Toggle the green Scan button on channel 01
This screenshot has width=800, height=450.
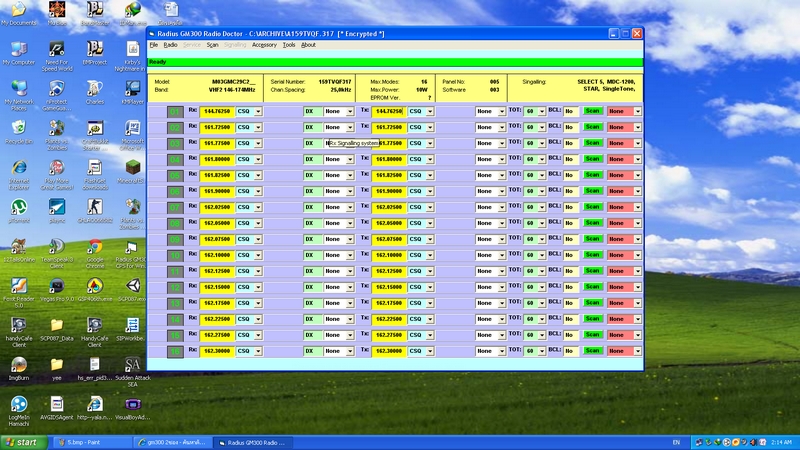592,111
